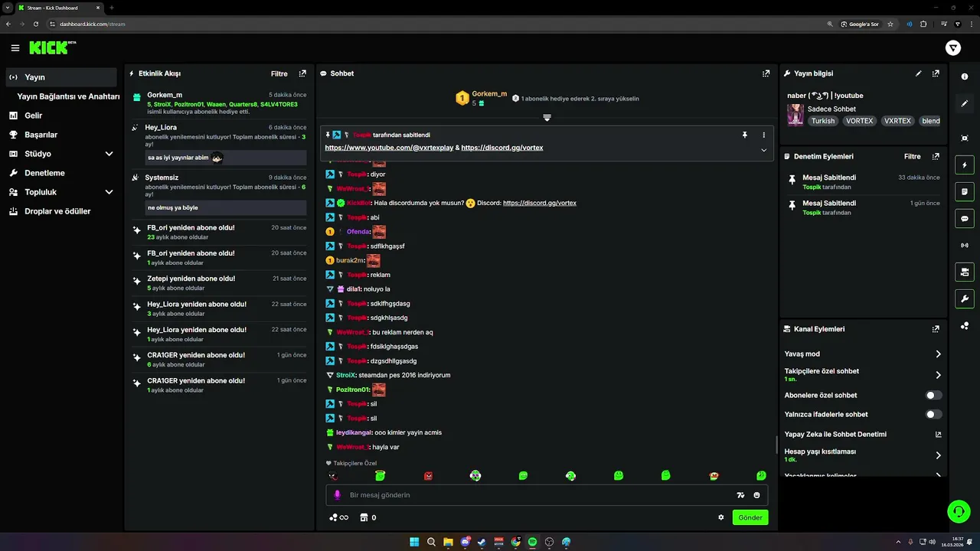Pop out the Sohbet chat panel
The width and height of the screenshot is (980, 551).
click(x=766, y=73)
